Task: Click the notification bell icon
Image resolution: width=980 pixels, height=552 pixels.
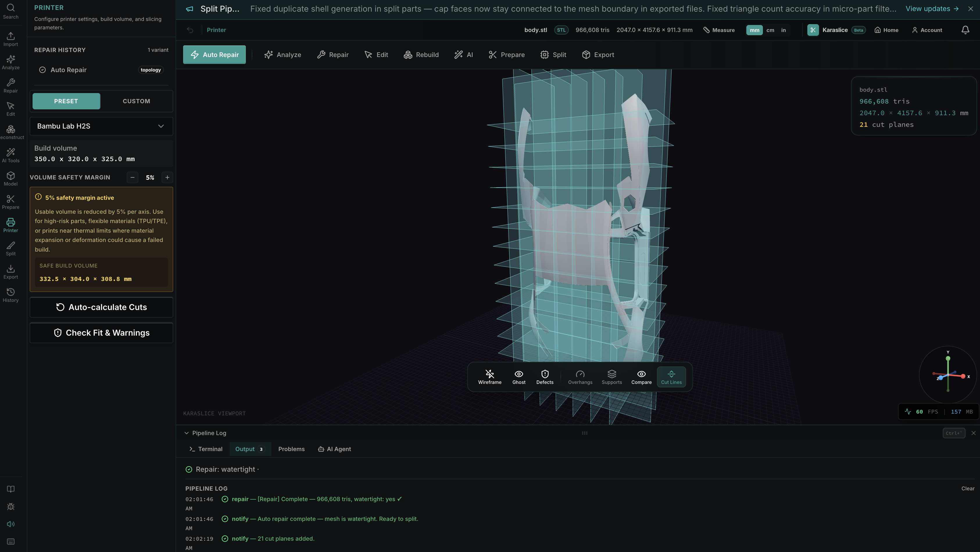Action: pos(965,30)
